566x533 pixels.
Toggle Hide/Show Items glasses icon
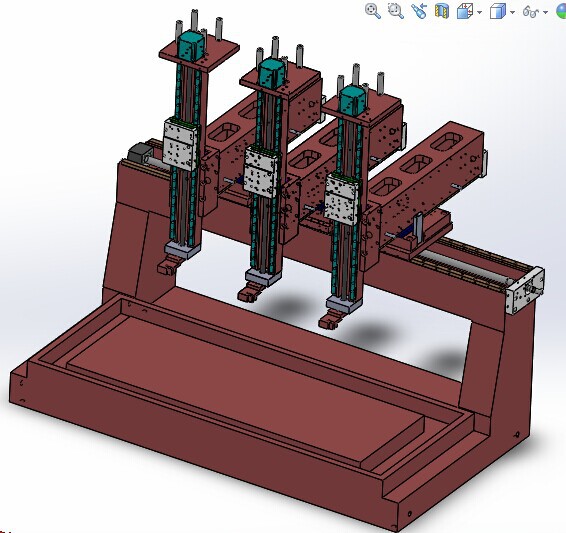tap(531, 12)
